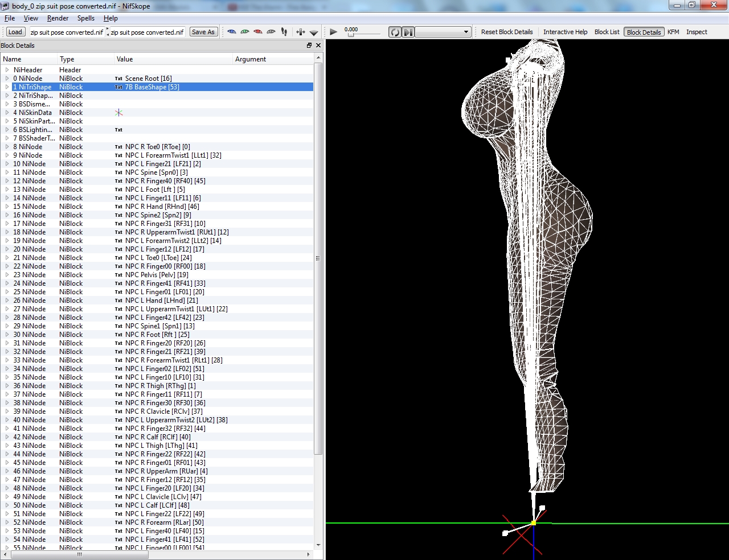Viewport: 729px width, 560px height.
Task: Expand the 50 NiNode NPC L Calf row
Action: (x=7, y=505)
